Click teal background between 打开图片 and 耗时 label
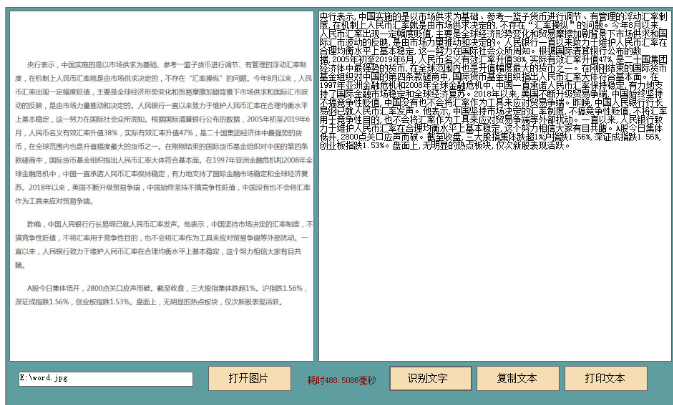The height and width of the screenshot is (405, 673). pos(297,380)
